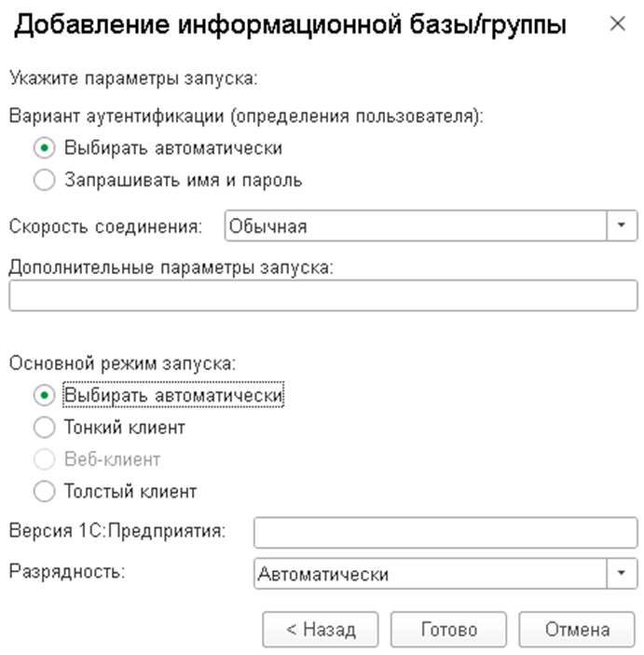Select 'Запрашивать имя и пароль' radio
This screenshot has height=655, width=644.
pos(45,181)
